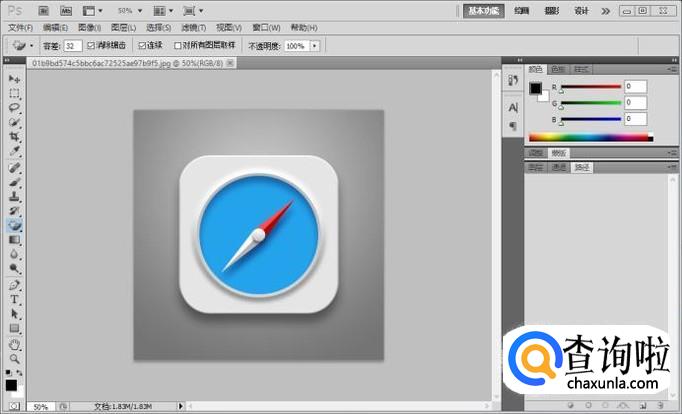Open the status bar info arrow menu
Image resolution: width=682 pixels, height=414 pixels.
(180, 406)
